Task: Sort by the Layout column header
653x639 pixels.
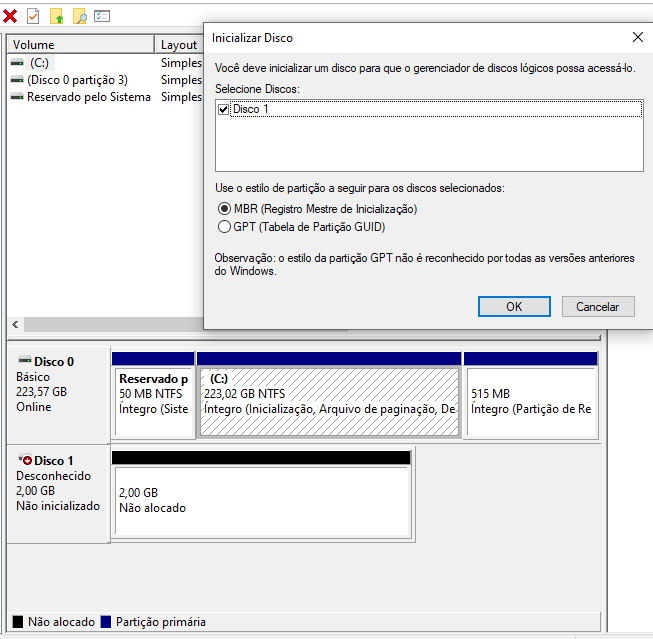Action: pyautogui.click(x=179, y=45)
